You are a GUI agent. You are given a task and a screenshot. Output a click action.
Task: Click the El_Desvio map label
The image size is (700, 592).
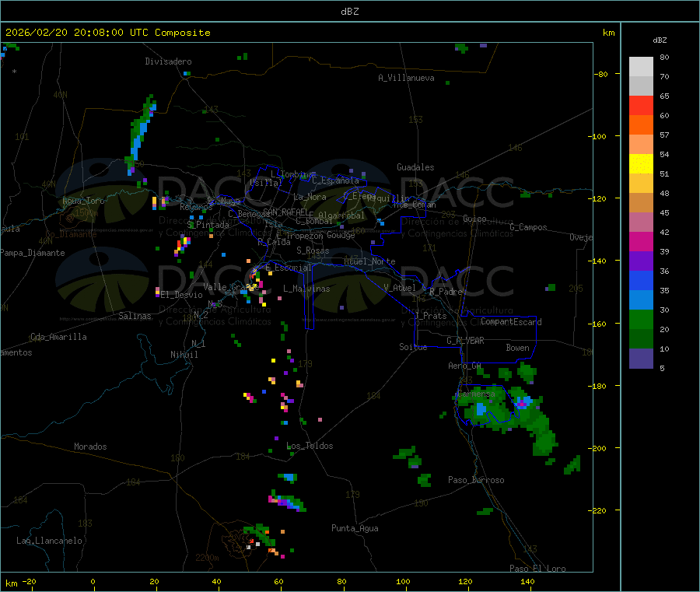[x=181, y=295]
